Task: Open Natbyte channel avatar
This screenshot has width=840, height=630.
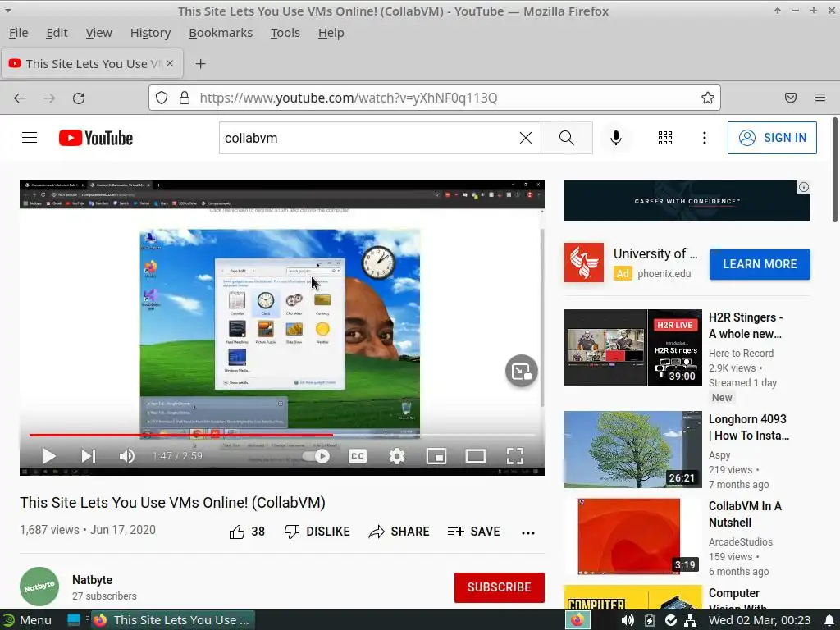Action: (39, 587)
